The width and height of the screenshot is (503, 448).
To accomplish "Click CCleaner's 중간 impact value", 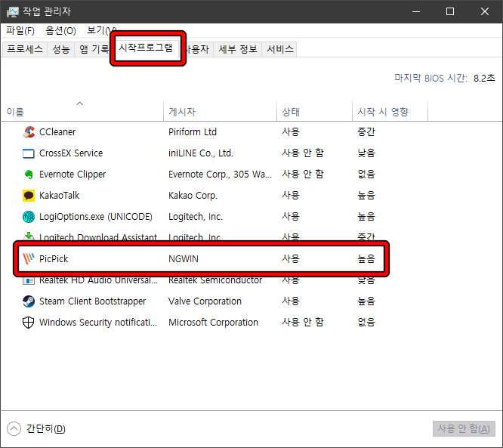I will coord(366,132).
